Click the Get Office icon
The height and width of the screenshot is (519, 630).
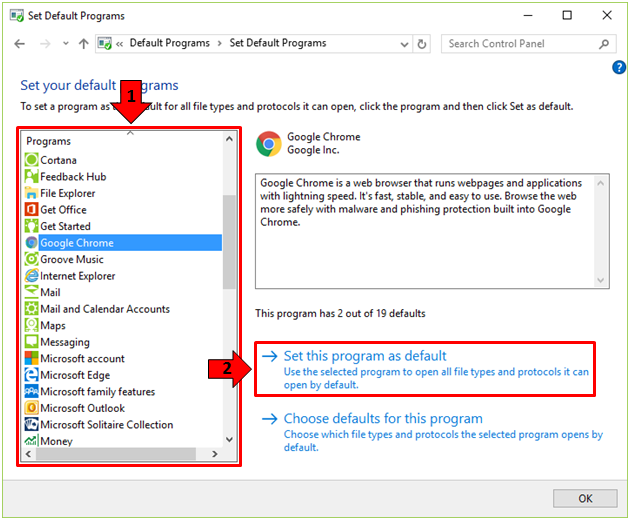pos(32,210)
